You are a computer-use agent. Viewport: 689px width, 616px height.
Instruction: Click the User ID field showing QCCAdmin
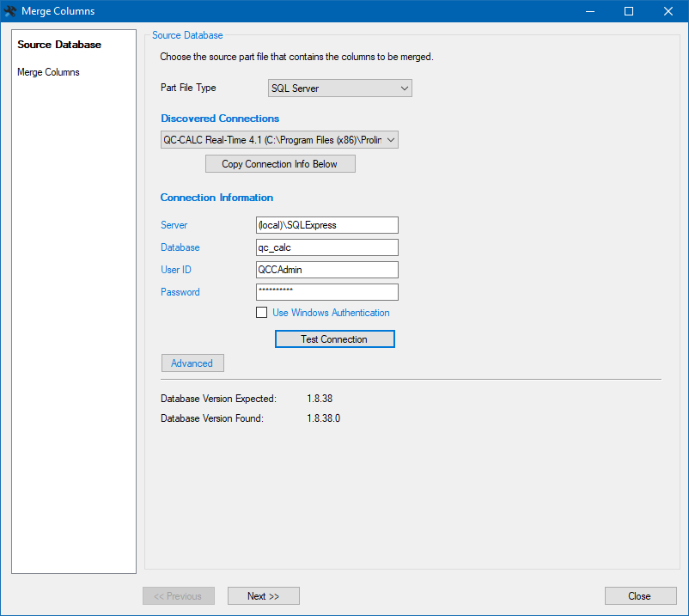coord(326,270)
